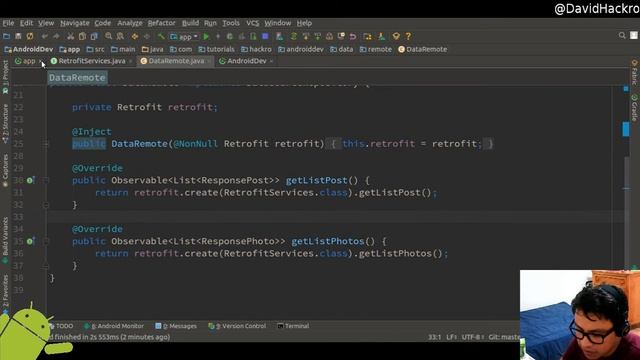Click the Synchronize refresh toolbar icon
Image resolution: width=640 pixels, height=360 pixels.
[x=30, y=36]
